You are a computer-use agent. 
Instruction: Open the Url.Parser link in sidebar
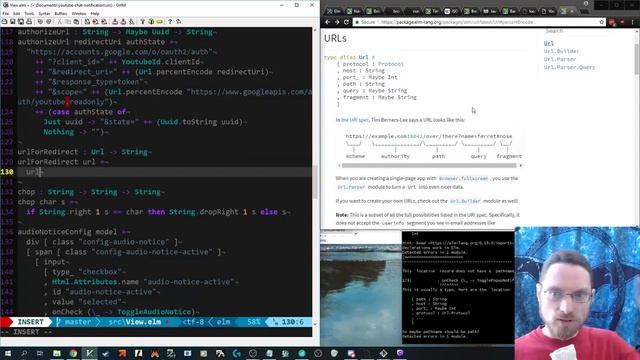coord(560,59)
